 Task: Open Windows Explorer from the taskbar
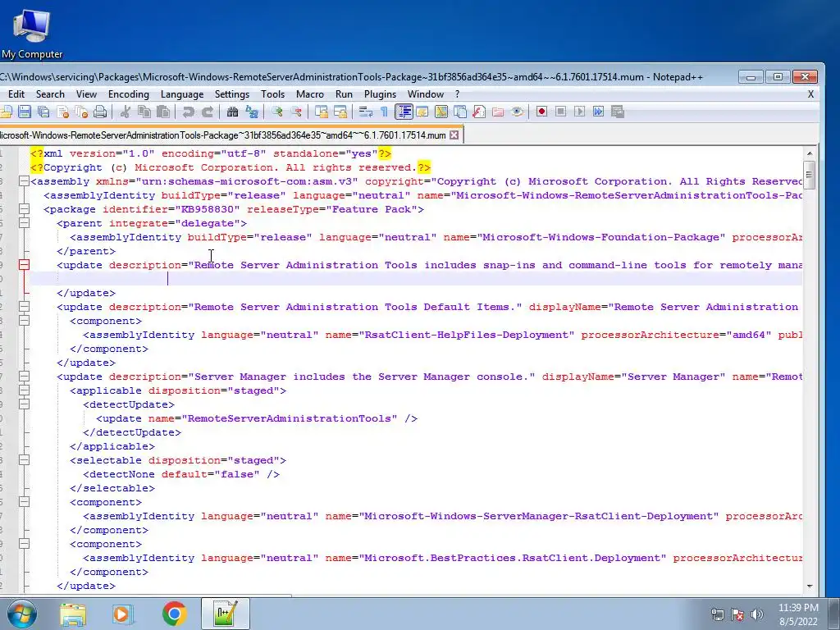click(73, 614)
